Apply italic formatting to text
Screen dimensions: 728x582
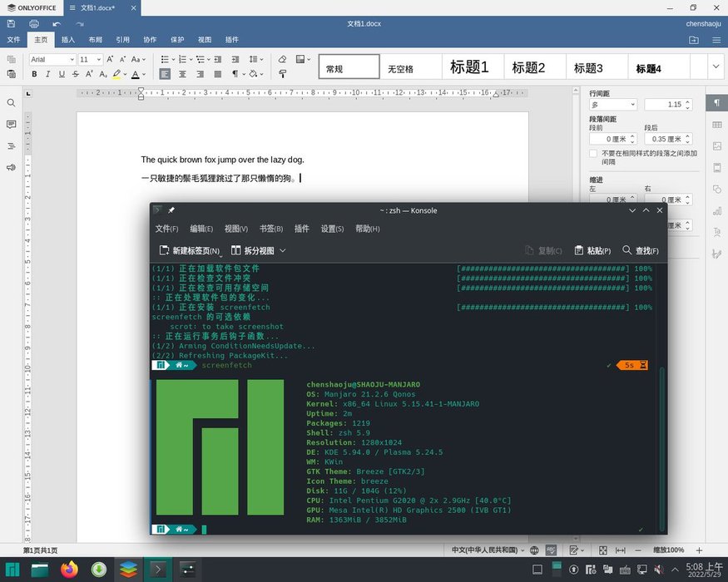47,74
